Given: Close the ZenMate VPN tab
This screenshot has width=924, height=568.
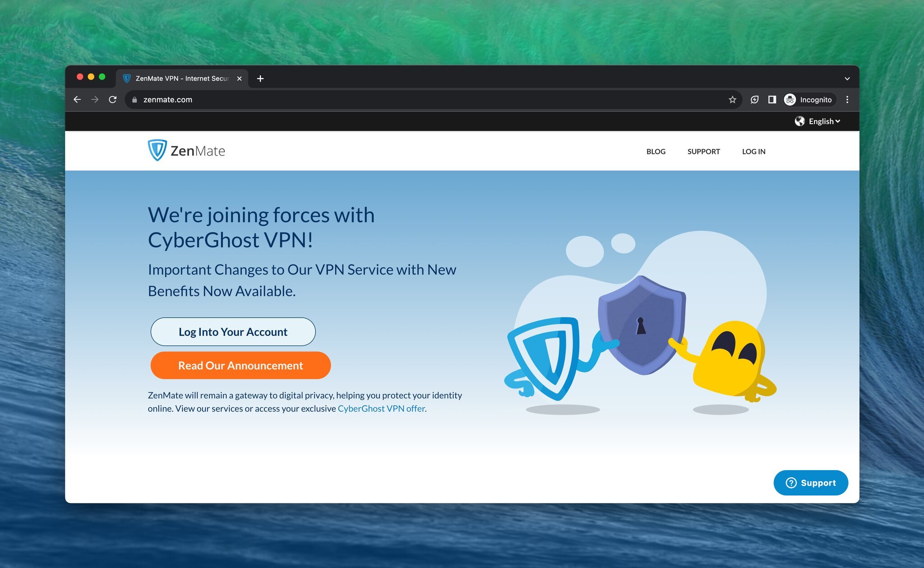Looking at the screenshot, I should point(240,79).
